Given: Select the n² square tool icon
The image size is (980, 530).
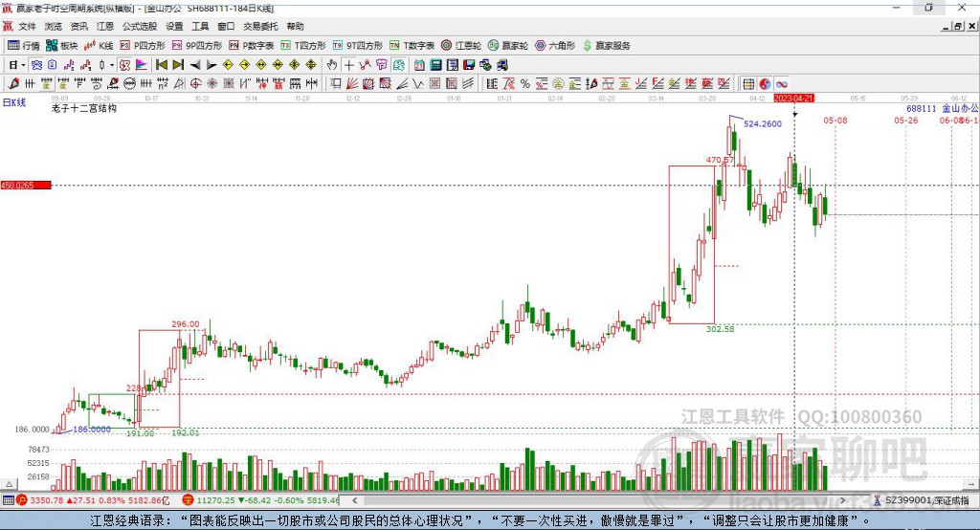Looking at the screenshot, I should pos(163,84).
